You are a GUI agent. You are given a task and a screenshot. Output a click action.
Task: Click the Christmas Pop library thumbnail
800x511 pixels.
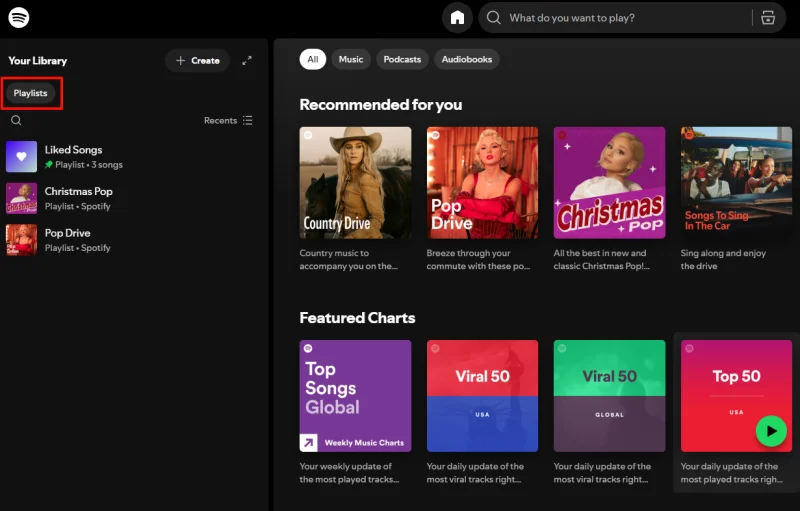coord(21,198)
